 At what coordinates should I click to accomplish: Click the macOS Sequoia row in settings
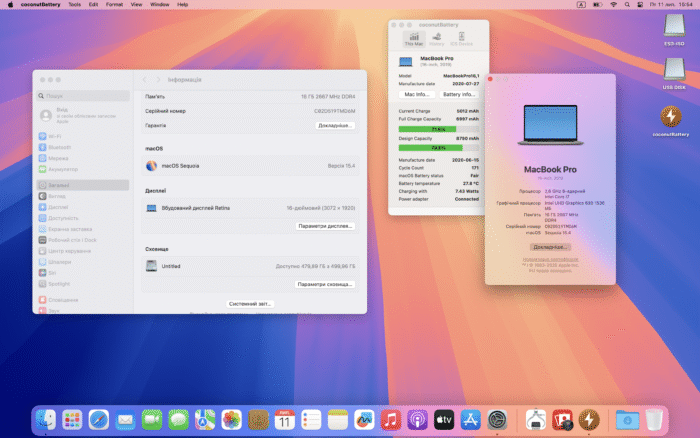pos(250,166)
